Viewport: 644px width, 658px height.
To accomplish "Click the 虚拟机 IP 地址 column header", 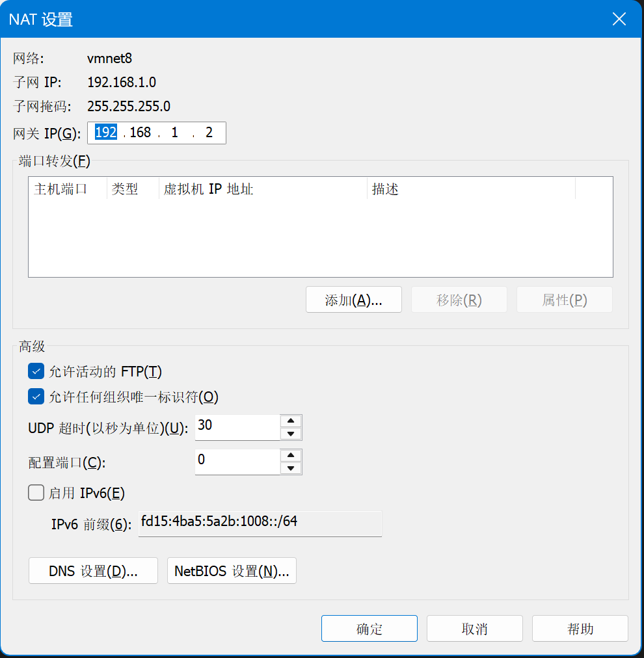I will tap(263, 189).
